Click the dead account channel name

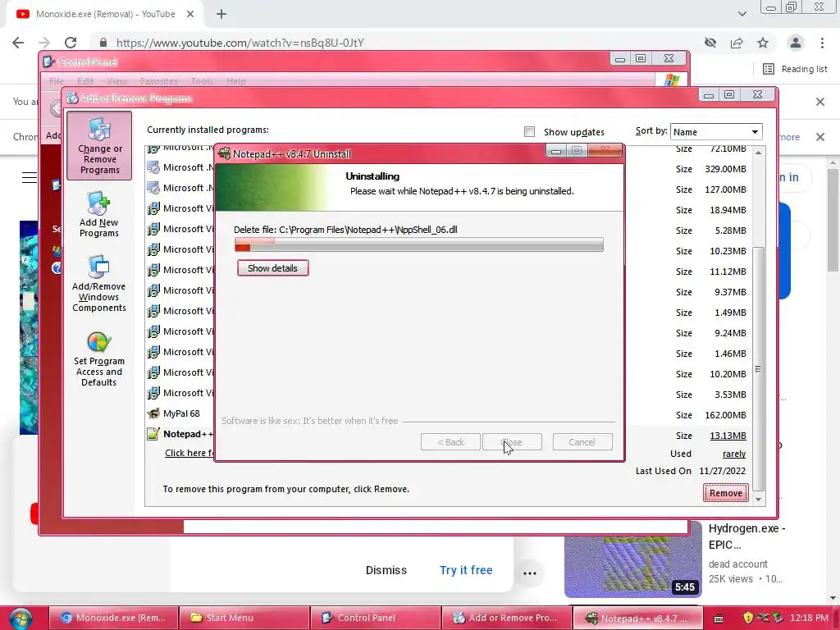(x=737, y=564)
